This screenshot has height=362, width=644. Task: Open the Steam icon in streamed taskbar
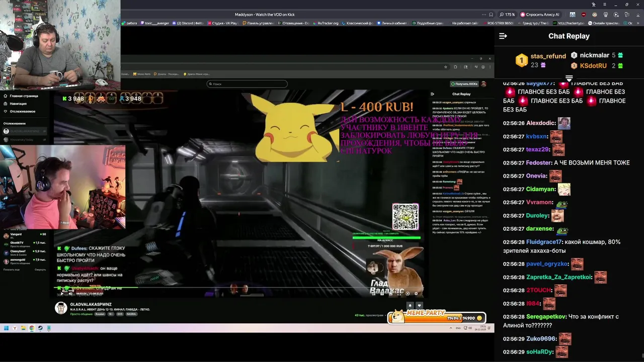coord(40,328)
